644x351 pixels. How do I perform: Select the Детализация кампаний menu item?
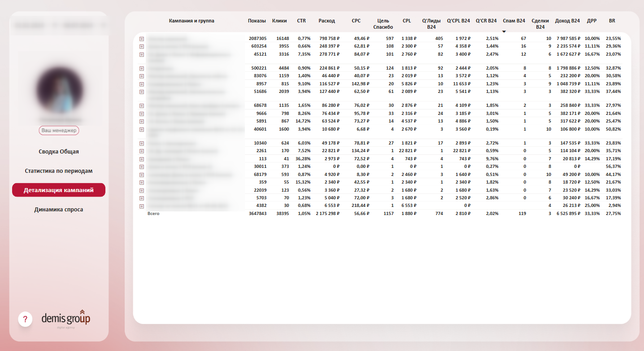pos(59,190)
